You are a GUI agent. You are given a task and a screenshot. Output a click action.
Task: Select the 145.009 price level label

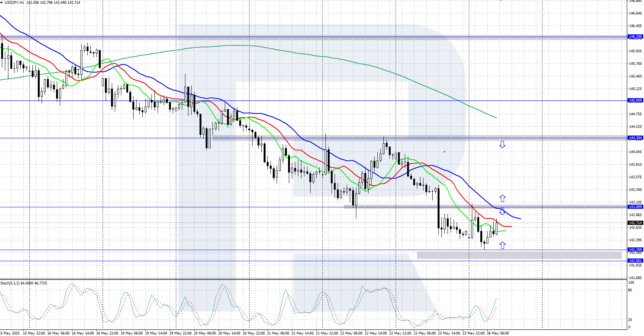click(x=635, y=100)
